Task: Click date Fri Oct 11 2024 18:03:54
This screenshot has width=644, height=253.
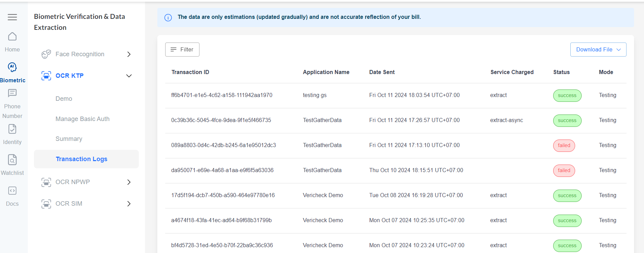Action: [x=414, y=95]
